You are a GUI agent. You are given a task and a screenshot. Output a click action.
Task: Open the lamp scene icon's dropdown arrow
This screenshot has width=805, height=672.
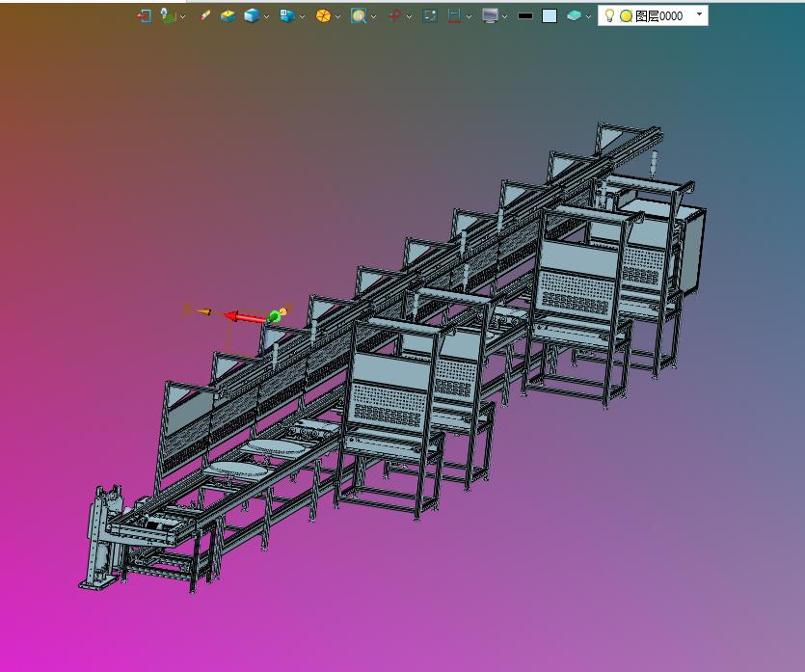183,17
